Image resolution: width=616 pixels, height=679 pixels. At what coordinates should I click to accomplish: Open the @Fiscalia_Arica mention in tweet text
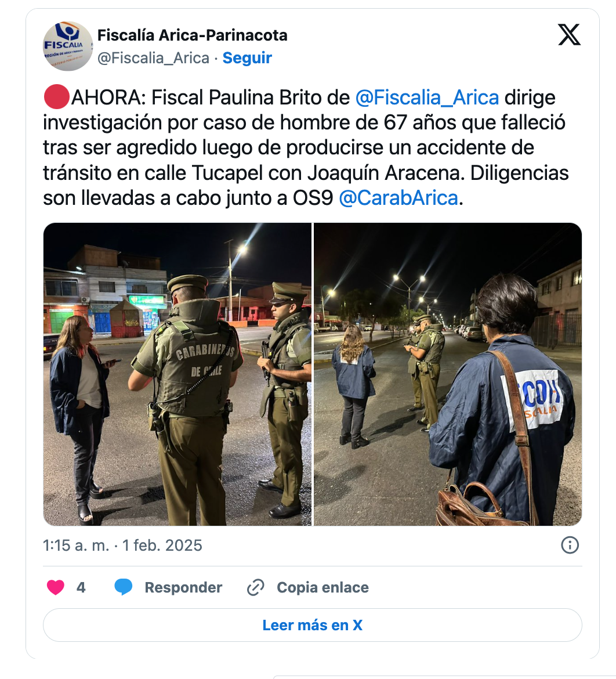tap(427, 97)
